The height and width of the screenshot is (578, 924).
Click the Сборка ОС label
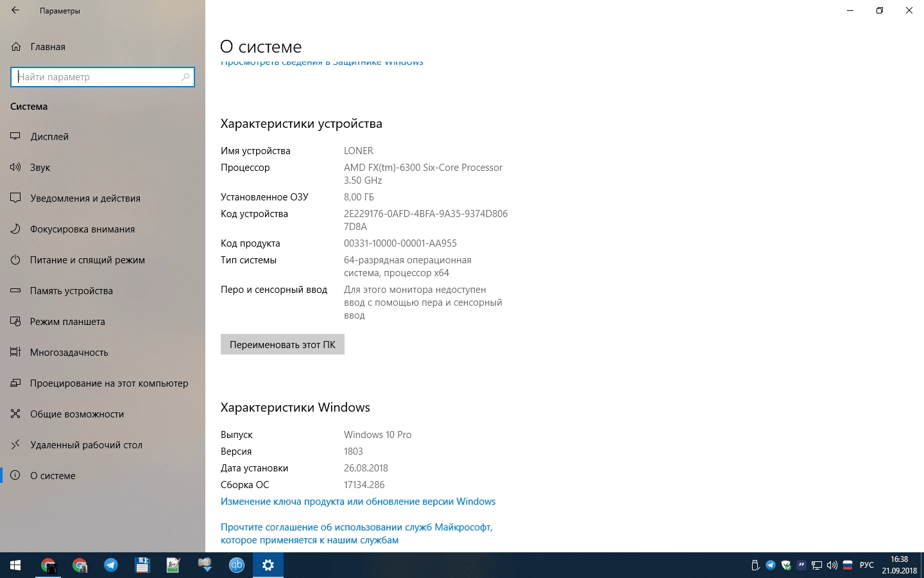pyautogui.click(x=245, y=485)
